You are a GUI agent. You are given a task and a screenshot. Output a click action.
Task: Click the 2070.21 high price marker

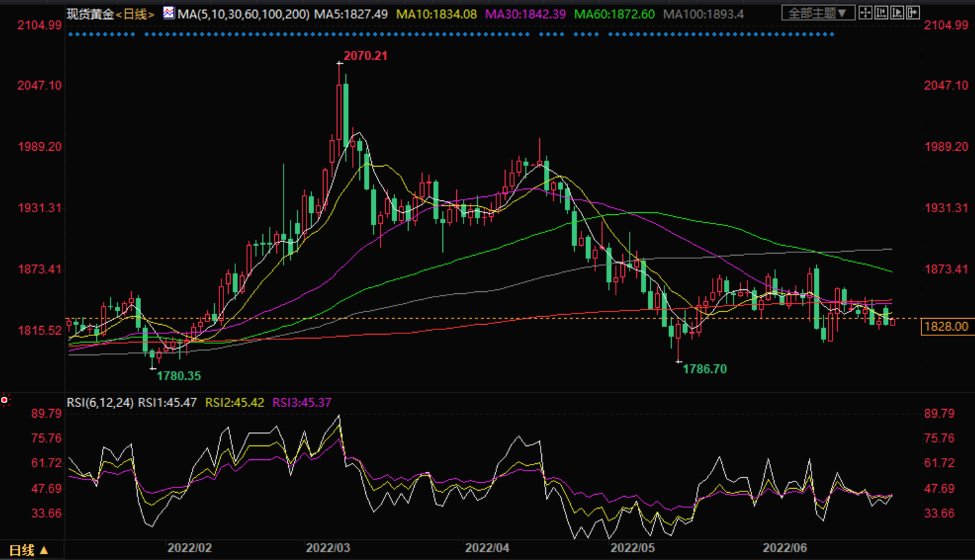(365, 56)
